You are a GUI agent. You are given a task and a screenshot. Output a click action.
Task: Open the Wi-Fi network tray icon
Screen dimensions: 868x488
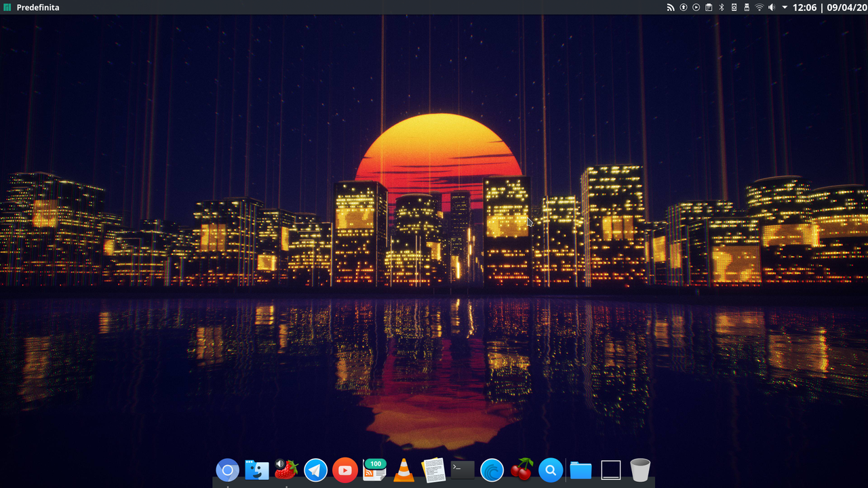click(759, 7)
